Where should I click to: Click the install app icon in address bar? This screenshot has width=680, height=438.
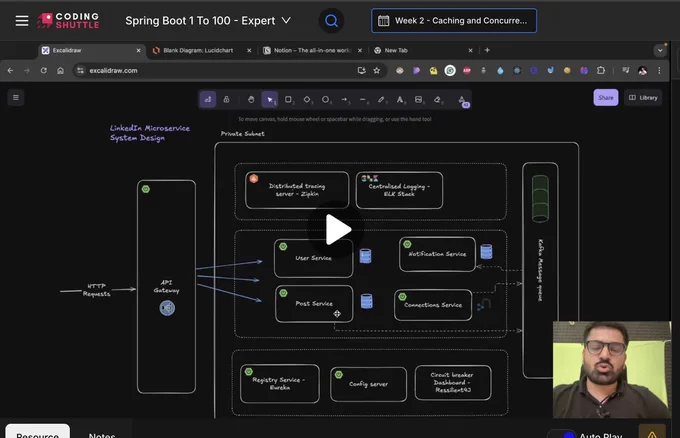[361, 70]
